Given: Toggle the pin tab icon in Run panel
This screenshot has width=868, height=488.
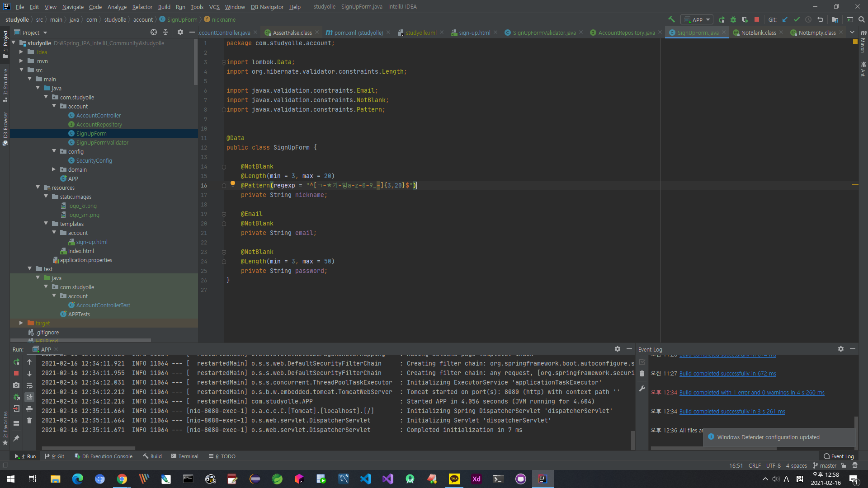Looking at the screenshot, I should 16,438.
